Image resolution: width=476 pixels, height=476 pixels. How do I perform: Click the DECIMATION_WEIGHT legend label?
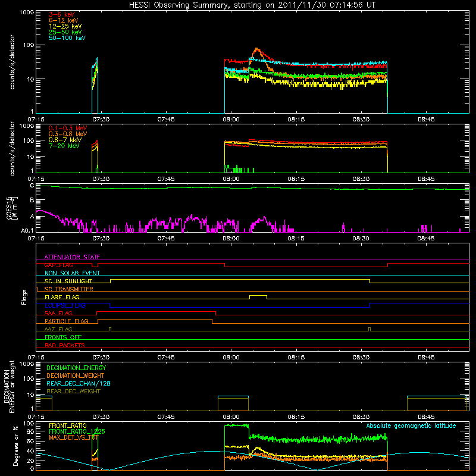click(x=76, y=375)
